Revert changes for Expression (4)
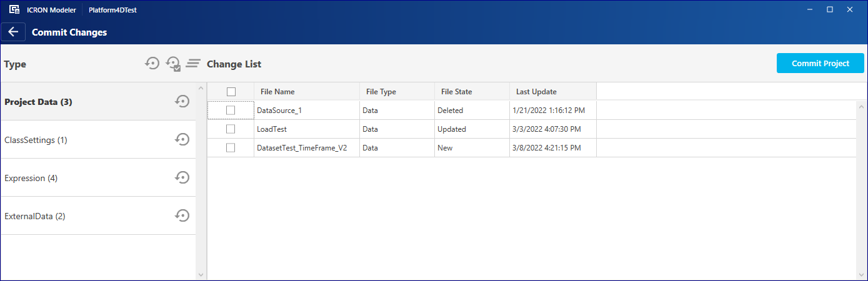 click(x=182, y=178)
